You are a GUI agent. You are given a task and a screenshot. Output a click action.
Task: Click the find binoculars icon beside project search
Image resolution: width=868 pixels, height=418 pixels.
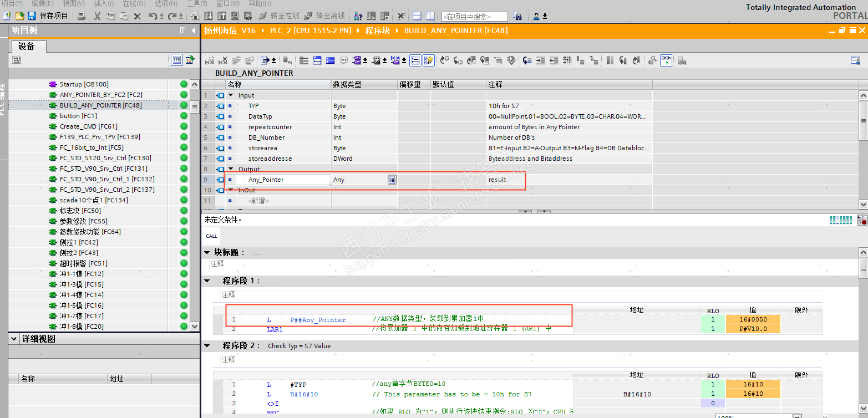pos(517,17)
